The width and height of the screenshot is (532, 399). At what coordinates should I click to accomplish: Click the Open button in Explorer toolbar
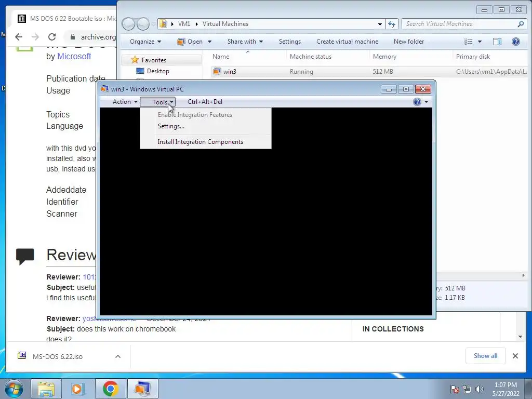[190, 42]
